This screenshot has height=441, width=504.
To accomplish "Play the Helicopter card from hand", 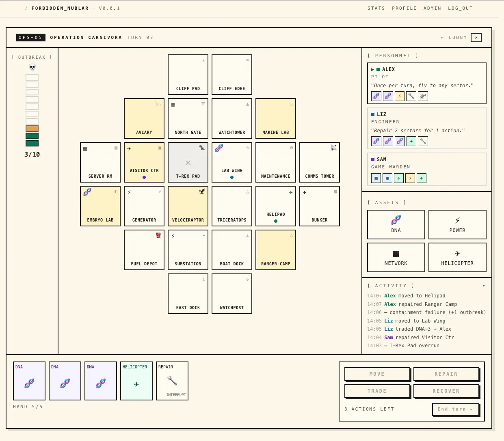I will pyautogui.click(x=136, y=381).
